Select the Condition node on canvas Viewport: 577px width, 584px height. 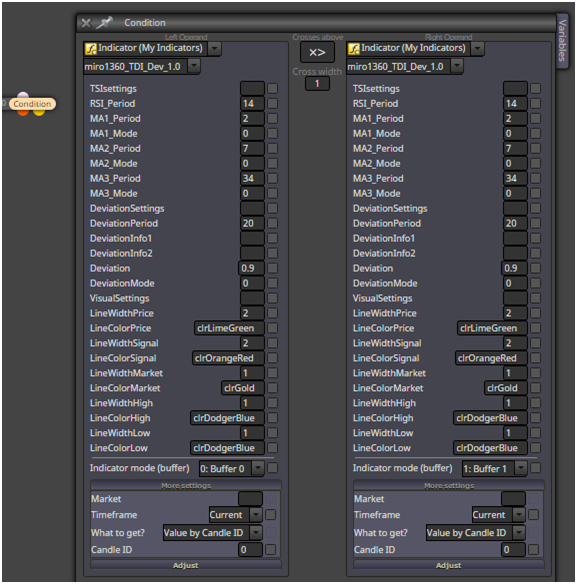(32, 104)
